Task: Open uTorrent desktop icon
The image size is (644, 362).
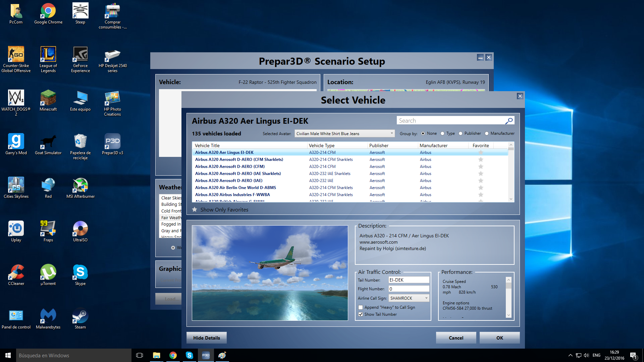Action: (48, 275)
